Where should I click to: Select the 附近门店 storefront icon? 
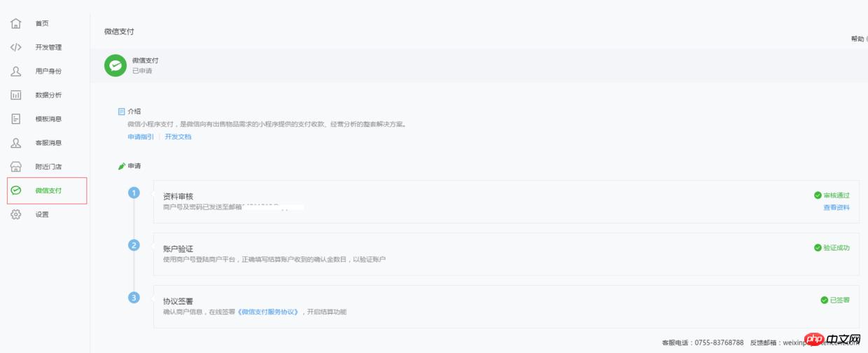pyautogui.click(x=16, y=166)
